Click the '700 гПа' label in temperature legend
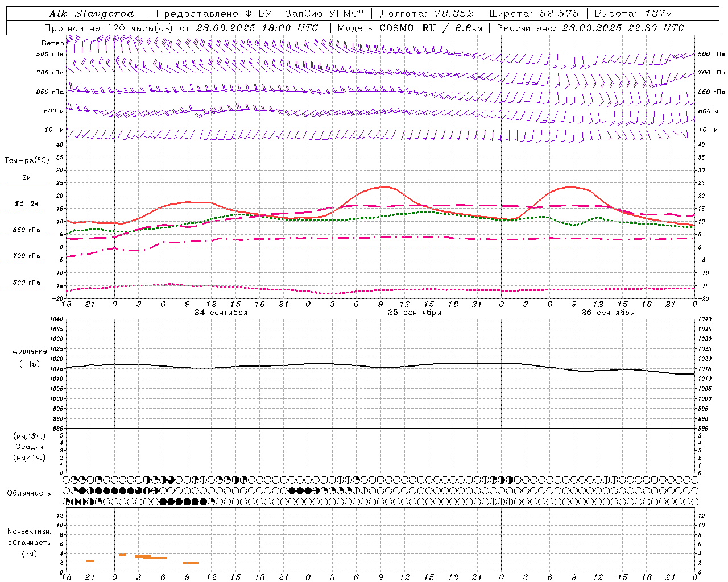 (x=26, y=256)
